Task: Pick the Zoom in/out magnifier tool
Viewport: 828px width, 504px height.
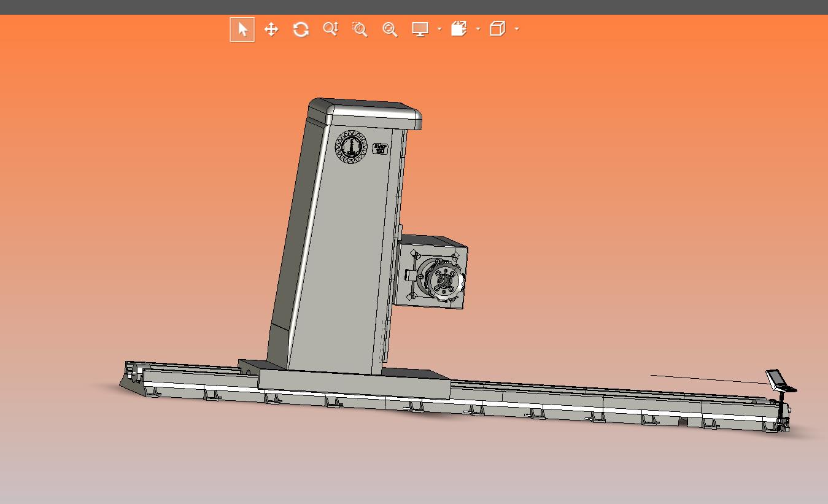Action: coord(331,29)
